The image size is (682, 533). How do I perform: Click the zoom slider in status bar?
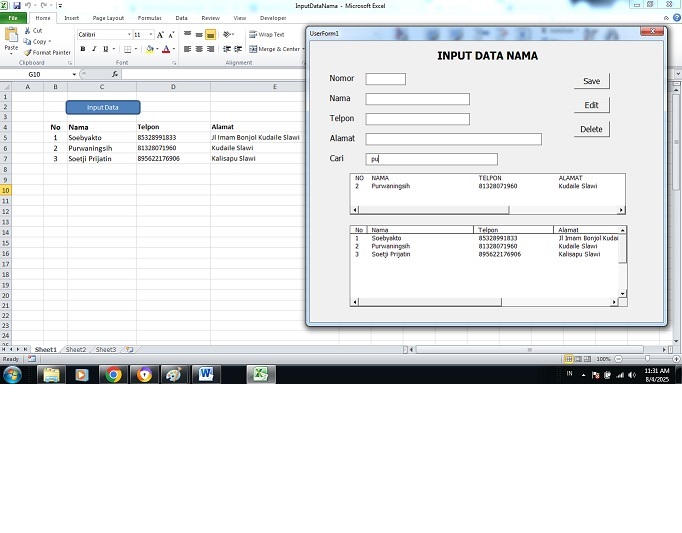647,358
